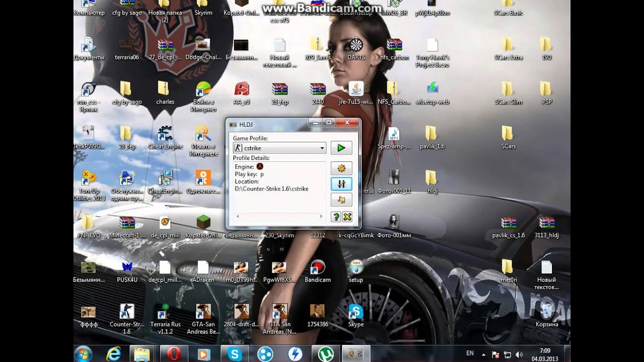The image size is (644, 362).
Task: Select the hldj folder icon
Action: pyautogui.click(x=432, y=182)
